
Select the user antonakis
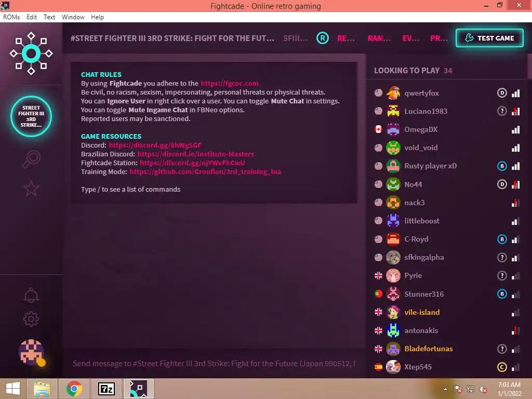pos(421,330)
